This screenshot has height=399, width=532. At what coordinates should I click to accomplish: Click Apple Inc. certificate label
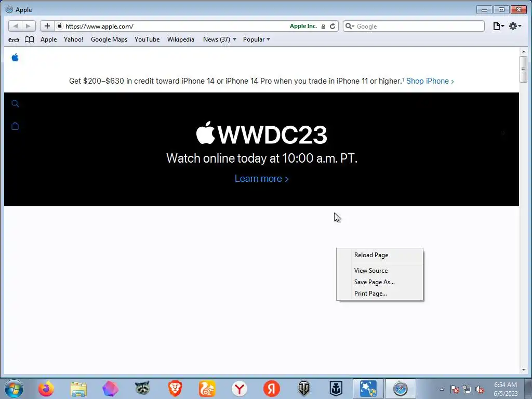point(303,26)
